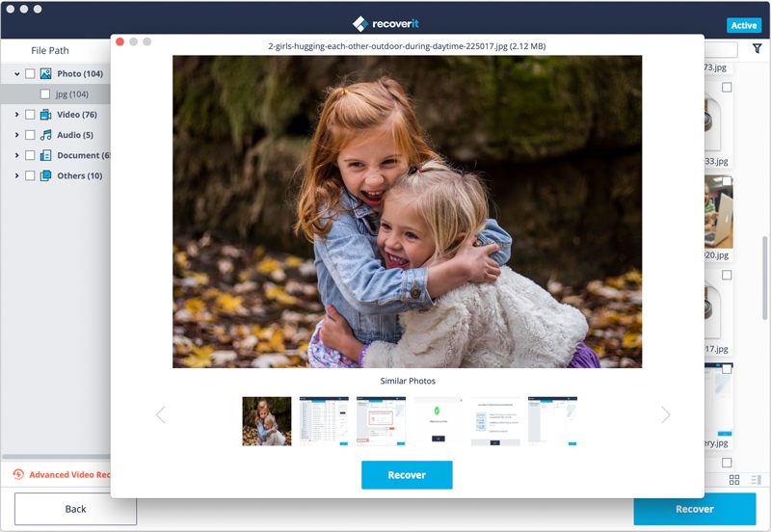Open Advanced Video Recovery icon
The height and width of the screenshot is (532, 771).
pos(18,474)
